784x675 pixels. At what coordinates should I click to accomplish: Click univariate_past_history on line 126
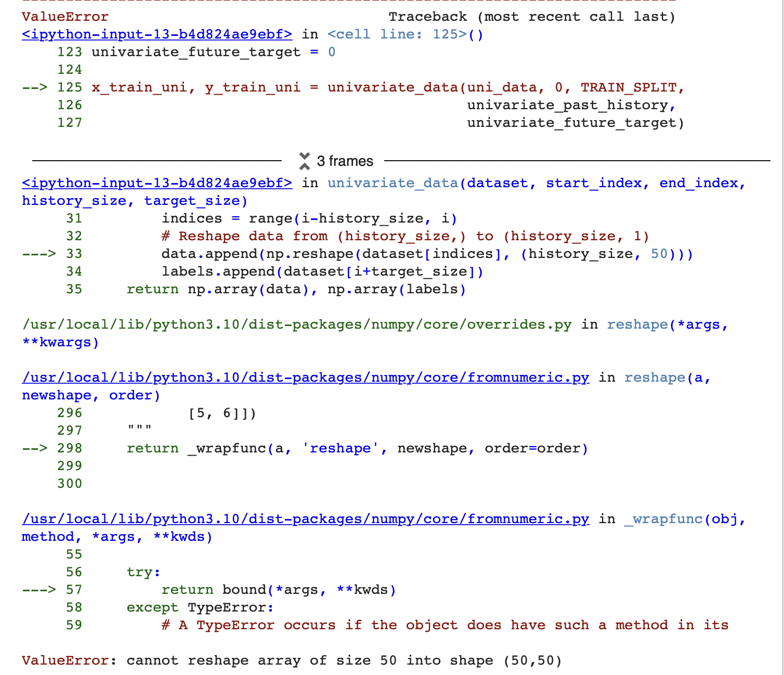tap(571, 105)
